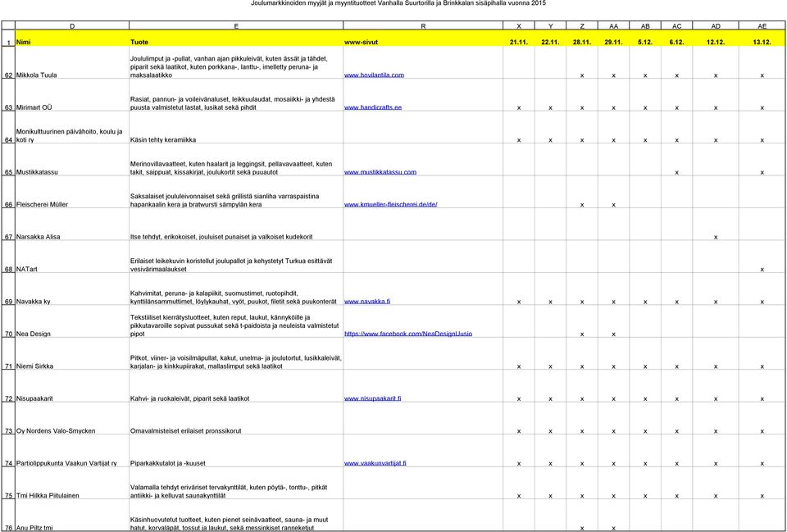Click the 29.11. date header
This screenshot has height=532, width=787.
coord(614,42)
